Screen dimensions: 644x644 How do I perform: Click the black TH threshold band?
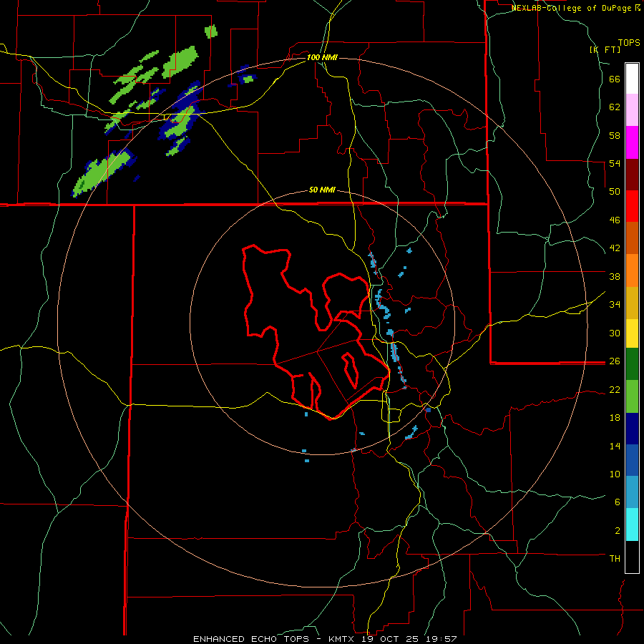click(x=632, y=557)
